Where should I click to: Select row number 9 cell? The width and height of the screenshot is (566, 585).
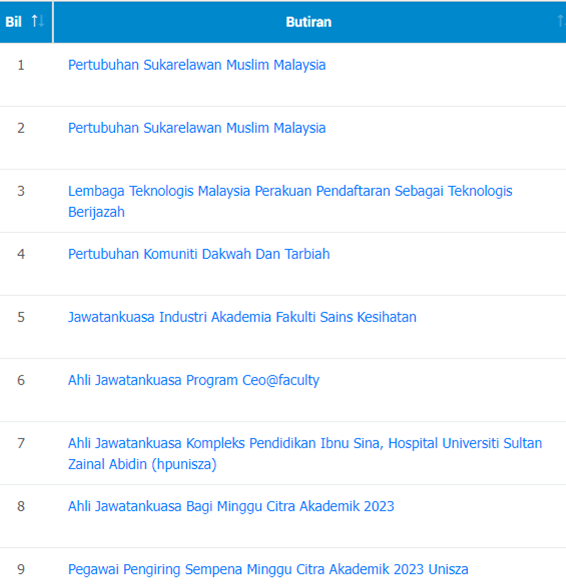pos(21,569)
